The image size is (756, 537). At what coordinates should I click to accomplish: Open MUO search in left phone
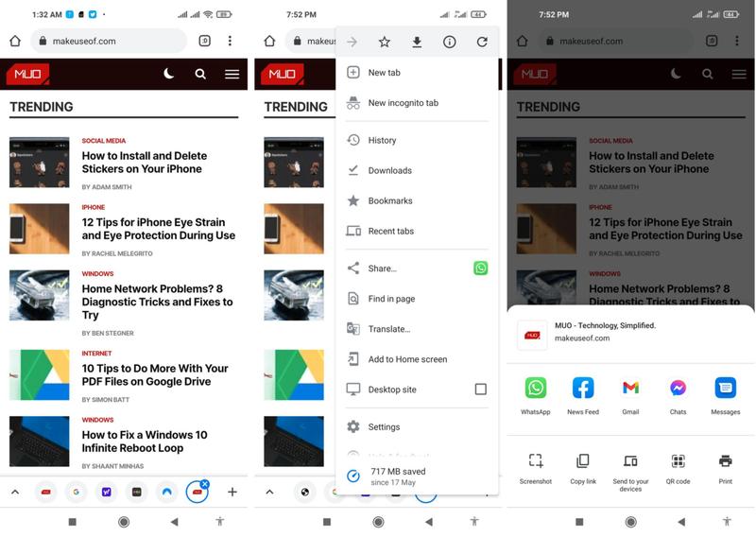200,74
